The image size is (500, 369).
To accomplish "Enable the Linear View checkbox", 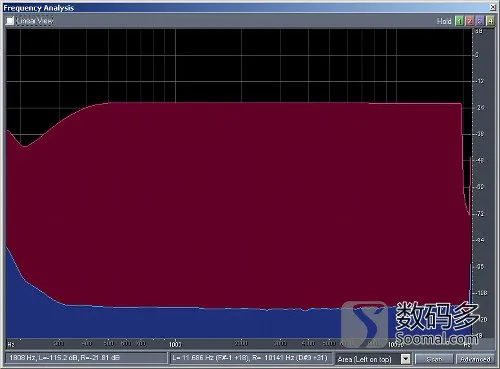I will tap(10, 21).
